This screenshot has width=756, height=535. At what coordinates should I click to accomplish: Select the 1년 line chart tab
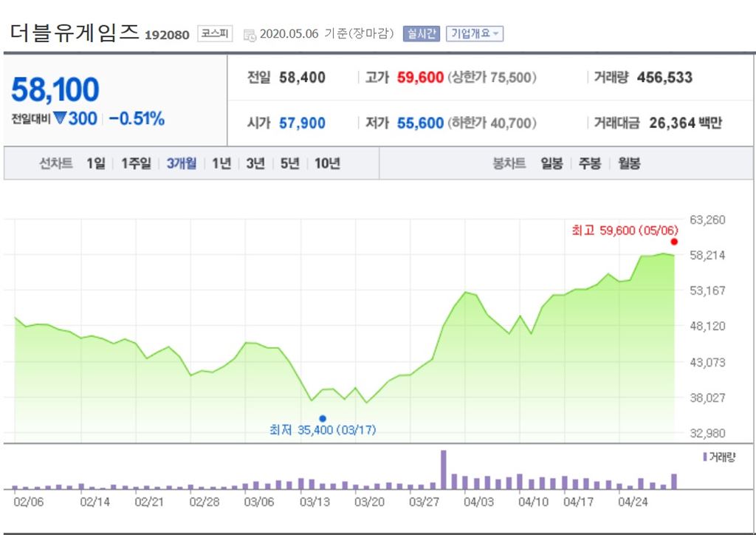[221, 163]
